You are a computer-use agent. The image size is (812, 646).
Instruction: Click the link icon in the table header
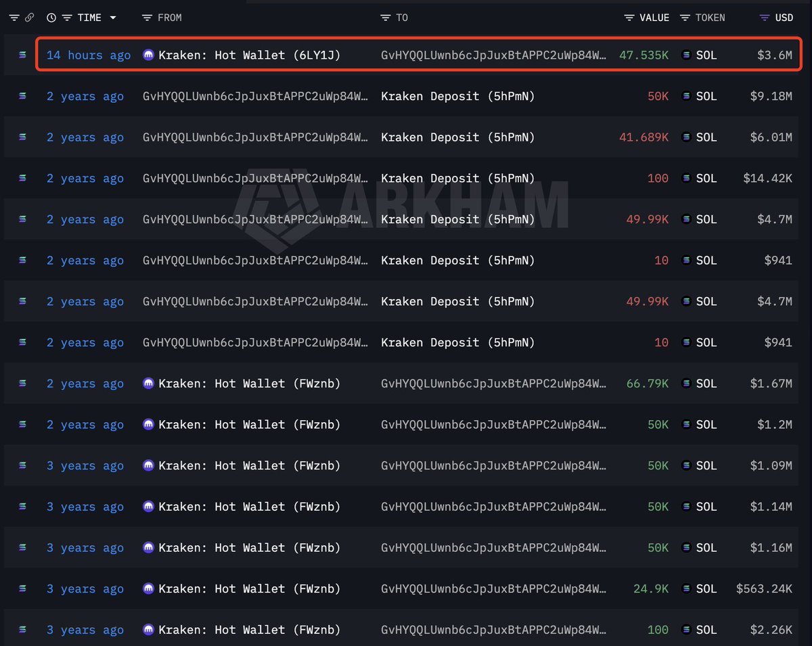[x=29, y=18]
